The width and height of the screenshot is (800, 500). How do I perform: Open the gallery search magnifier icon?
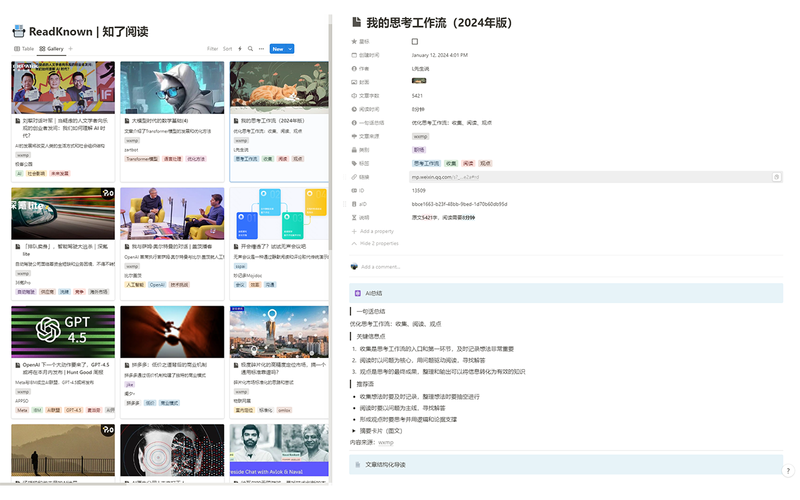click(x=251, y=49)
